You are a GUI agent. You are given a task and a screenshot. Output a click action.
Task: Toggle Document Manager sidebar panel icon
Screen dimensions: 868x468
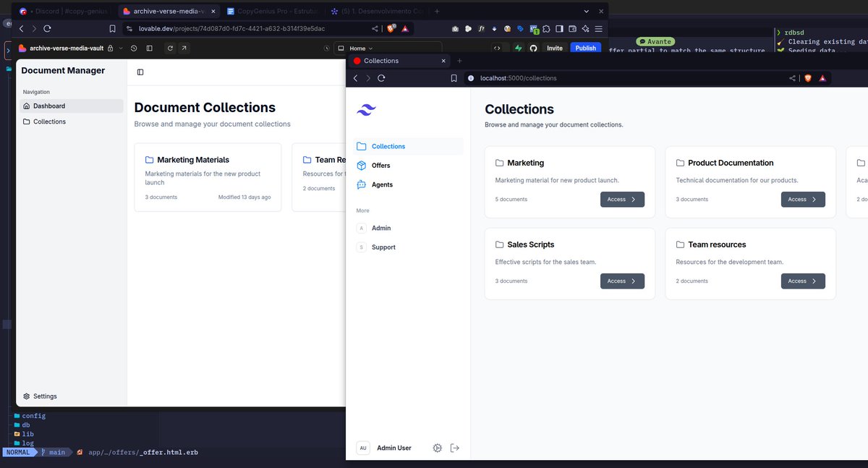coord(140,72)
